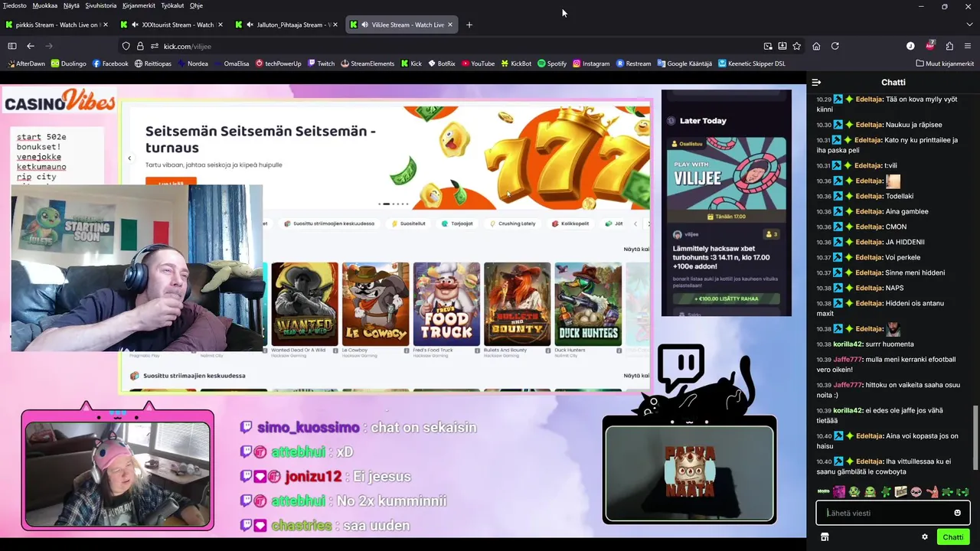
Task: Reload the current page
Action: coord(835,46)
